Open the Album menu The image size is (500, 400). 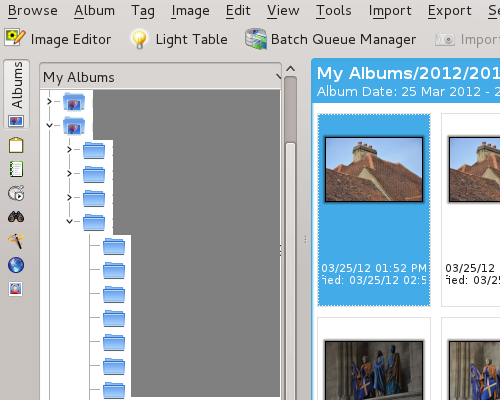[x=94, y=10]
